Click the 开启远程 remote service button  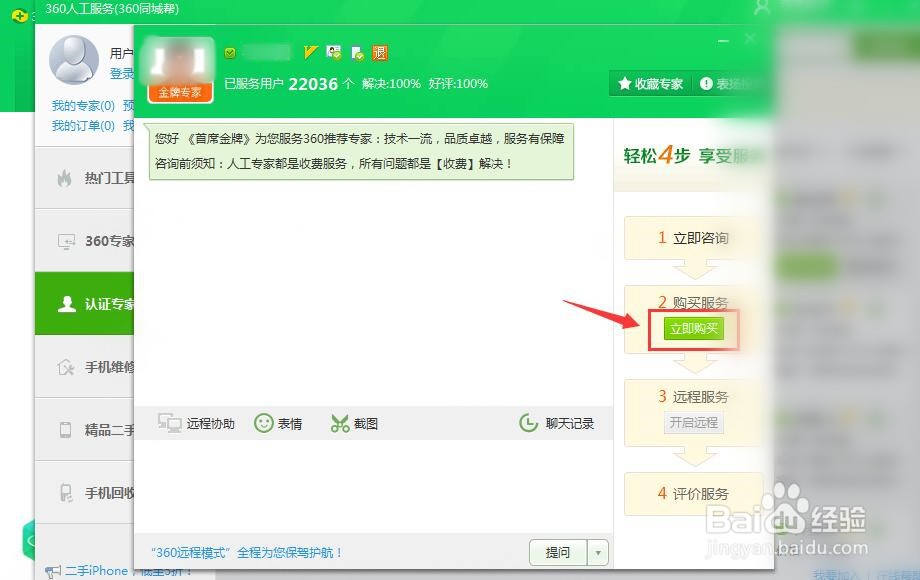[x=694, y=422]
